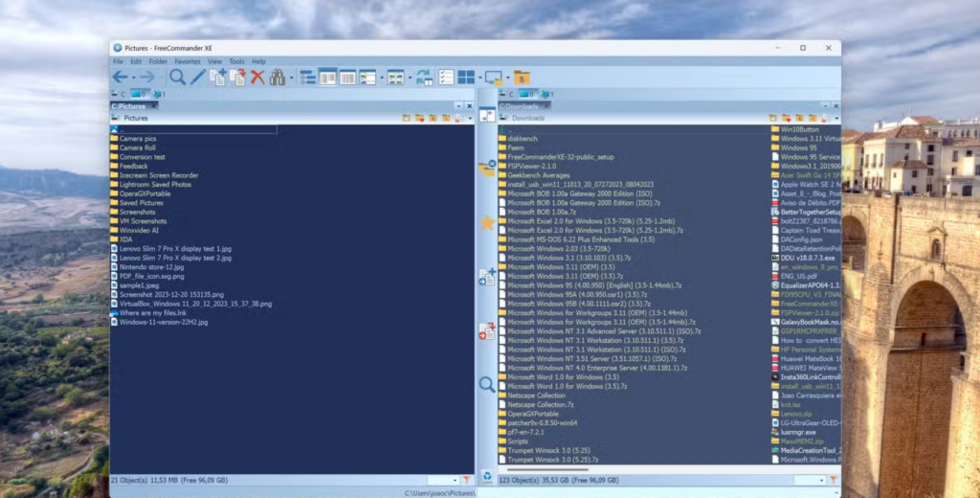The height and width of the screenshot is (498, 980).
Task: Click the orange S folder icon in toolbar
Action: coord(522,78)
